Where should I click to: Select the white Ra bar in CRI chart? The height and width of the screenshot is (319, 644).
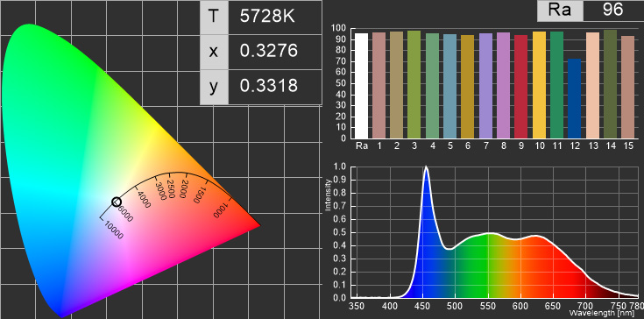coord(361,86)
